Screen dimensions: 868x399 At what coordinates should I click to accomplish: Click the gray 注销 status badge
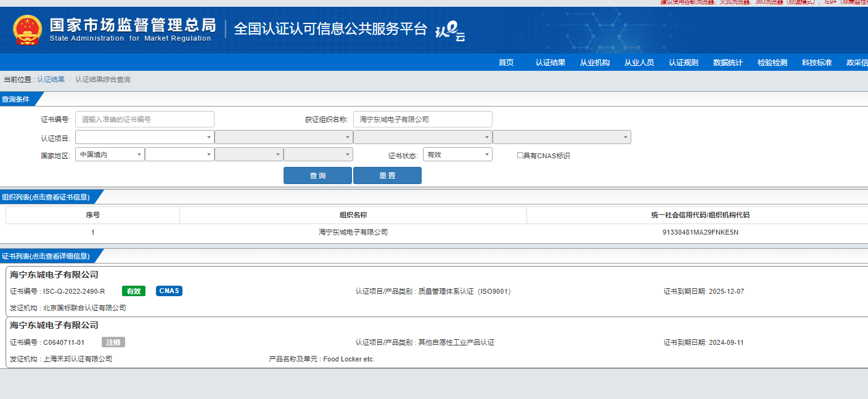coord(113,342)
